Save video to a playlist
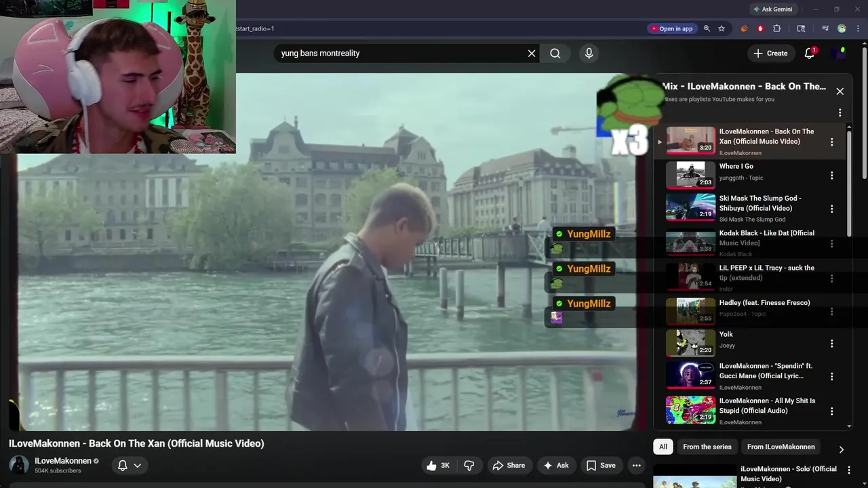Viewport: 868px width, 488px height. coord(601,466)
